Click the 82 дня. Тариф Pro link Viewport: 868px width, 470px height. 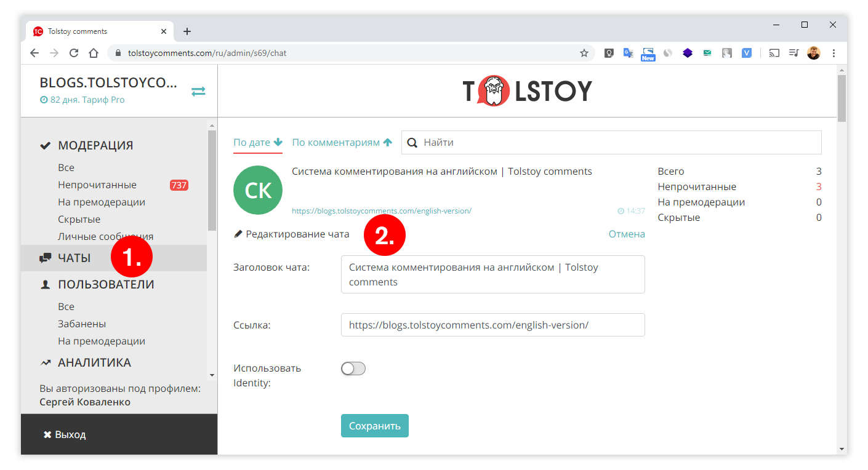pyautogui.click(x=82, y=100)
